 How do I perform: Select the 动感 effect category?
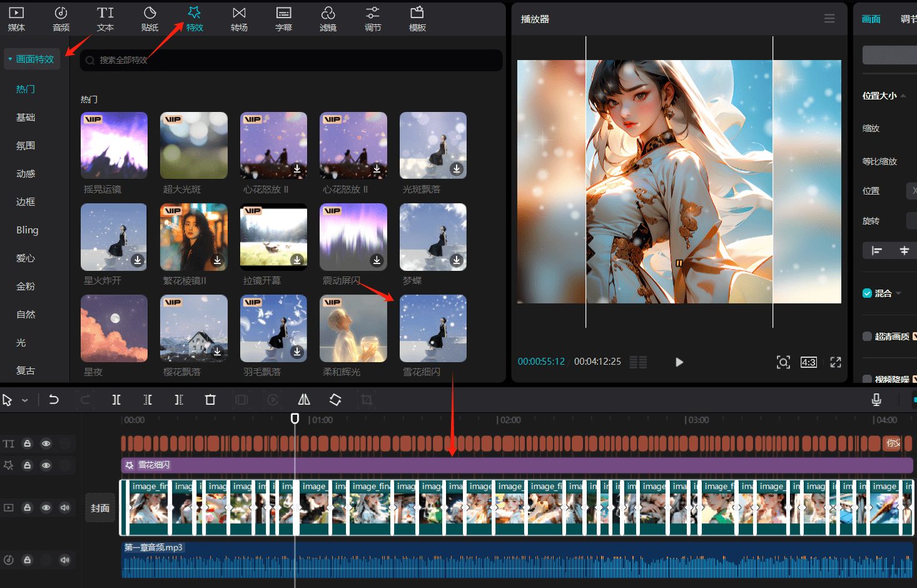pyautogui.click(x=26, y=173)
